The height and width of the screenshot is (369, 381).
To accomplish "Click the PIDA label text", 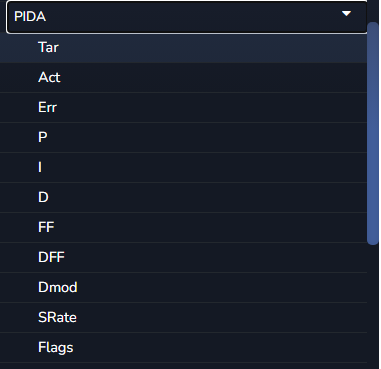I will (30, 17).
